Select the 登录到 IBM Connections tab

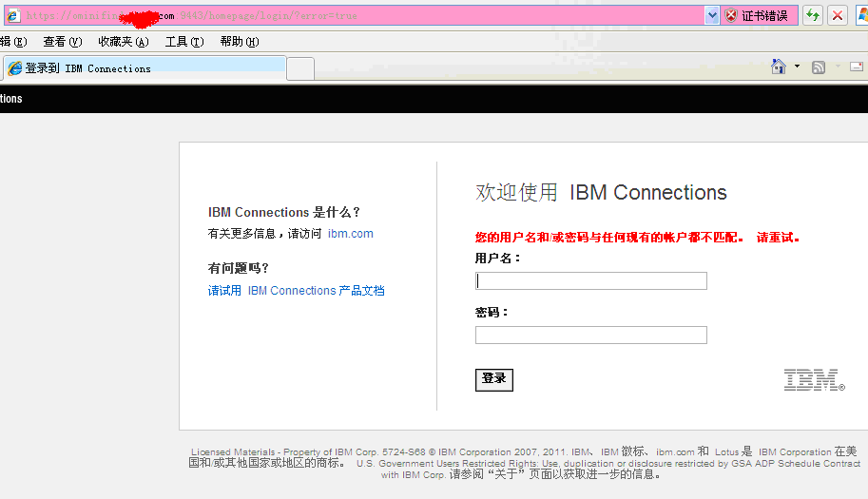tap(144, 68)
